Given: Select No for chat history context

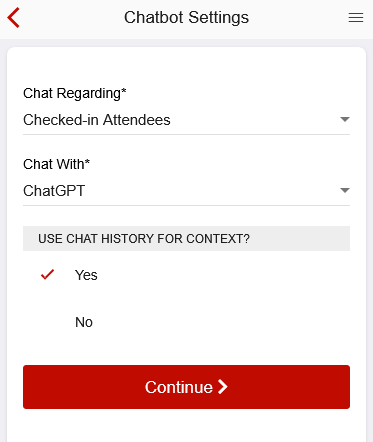Looking at the screenshot, I should click(186, 322).
